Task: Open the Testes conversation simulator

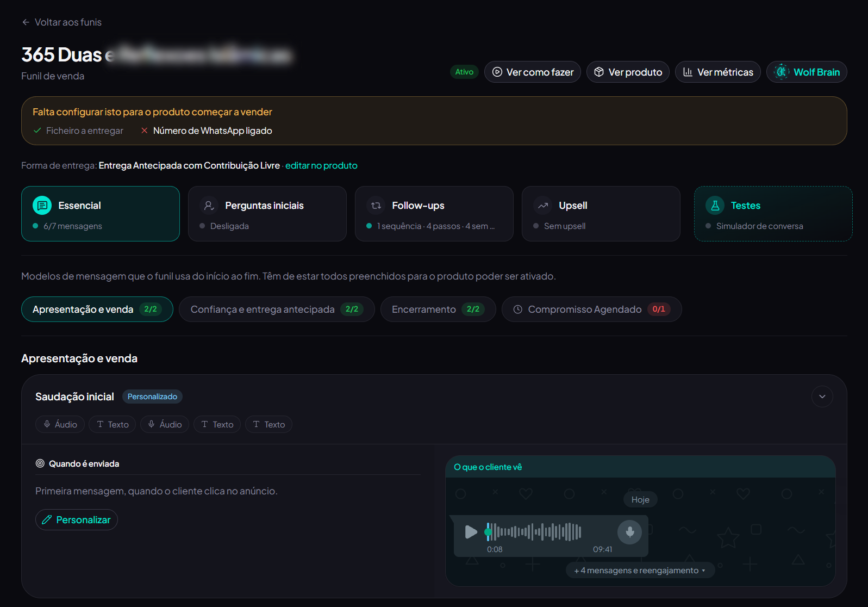Action: [773, 214]
